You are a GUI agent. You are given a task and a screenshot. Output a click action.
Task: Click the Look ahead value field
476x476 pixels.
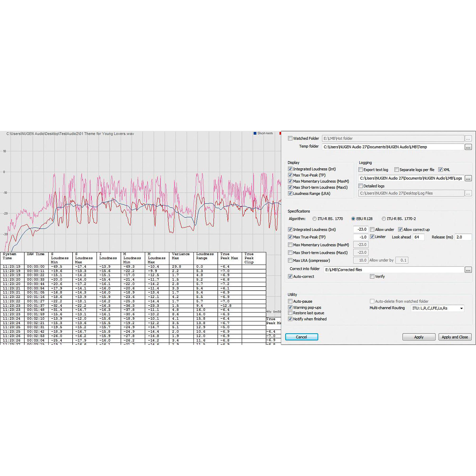[x=419, y=237]
